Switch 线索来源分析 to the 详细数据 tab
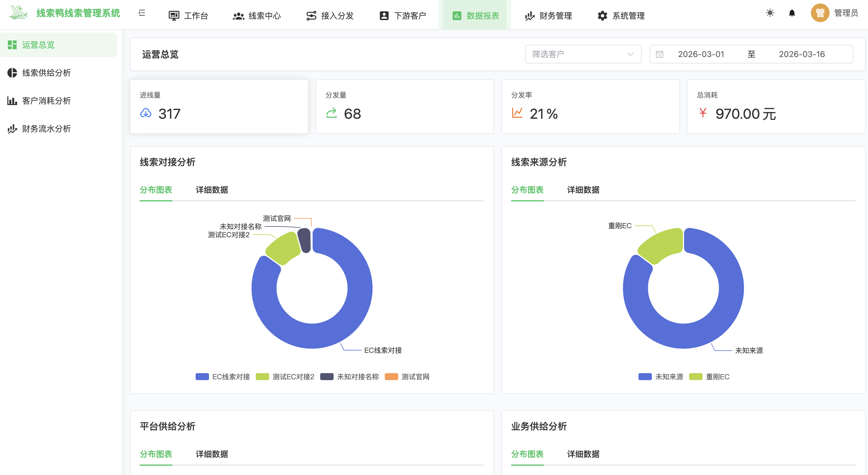The width and height of the screenshot is (868, 475). [x=583, y=190]
